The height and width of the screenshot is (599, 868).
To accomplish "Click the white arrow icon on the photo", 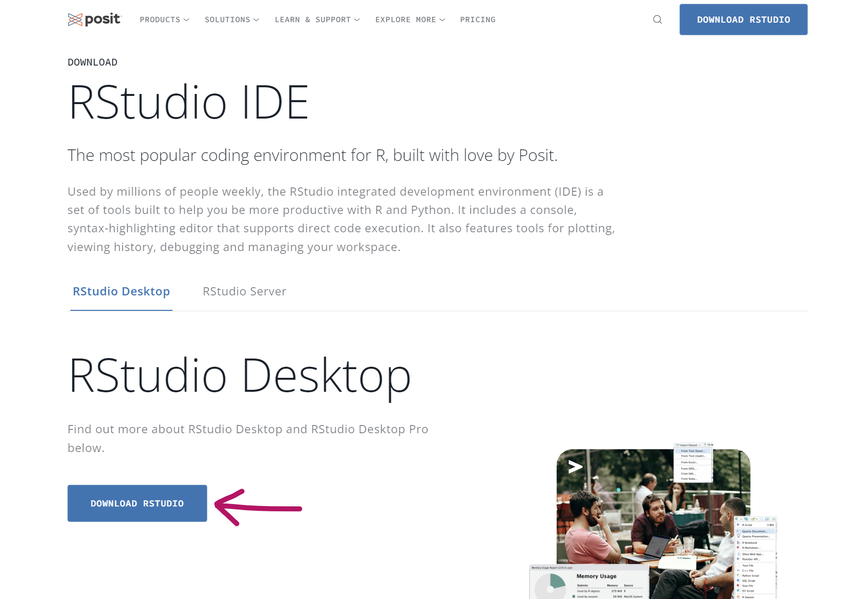I will coord(575,466).
